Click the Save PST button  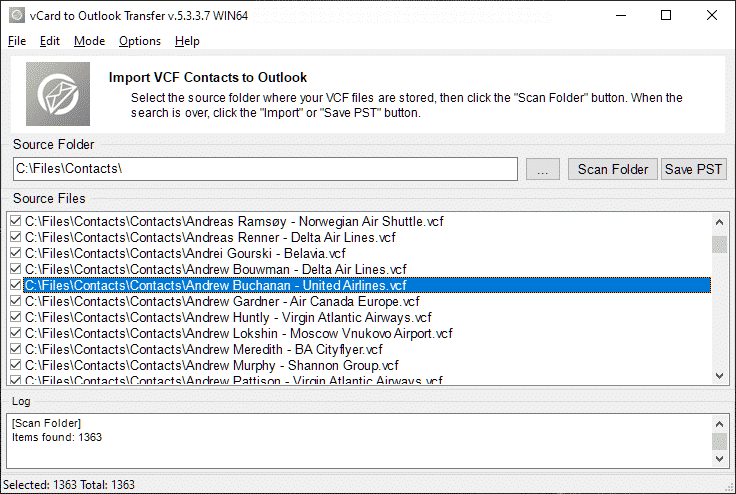point(694,170)
